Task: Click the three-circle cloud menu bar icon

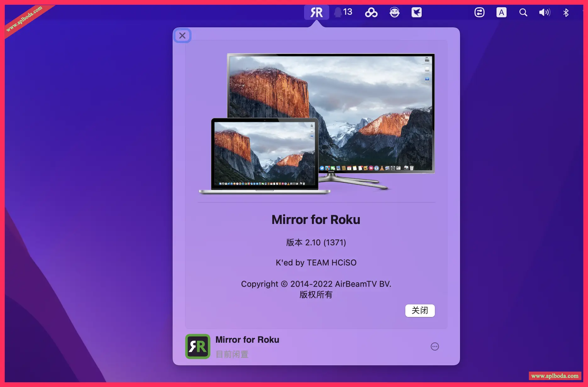Action: [x=371, y=13]
